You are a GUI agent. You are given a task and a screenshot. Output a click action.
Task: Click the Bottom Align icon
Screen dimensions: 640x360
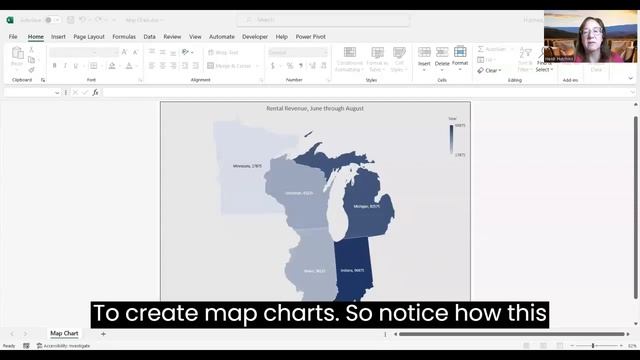click(x=173, y=52)
